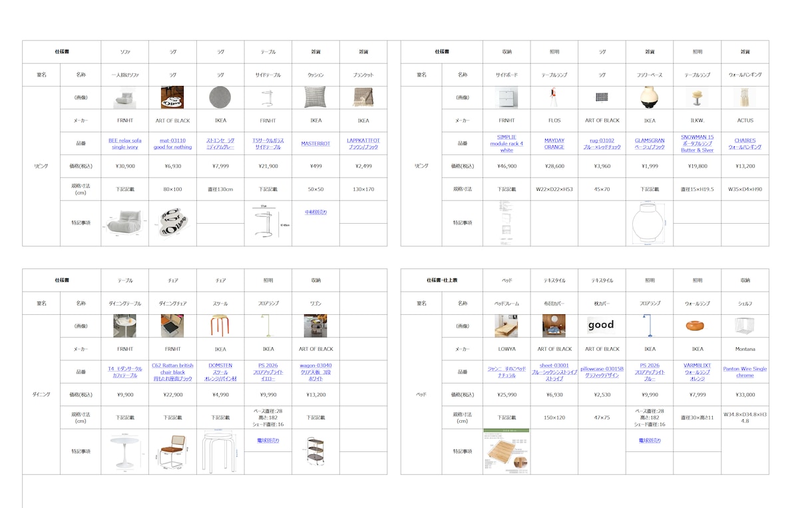Select the dimension cell 直径130cm
812x508 pixels.
(x=220, y=189)
